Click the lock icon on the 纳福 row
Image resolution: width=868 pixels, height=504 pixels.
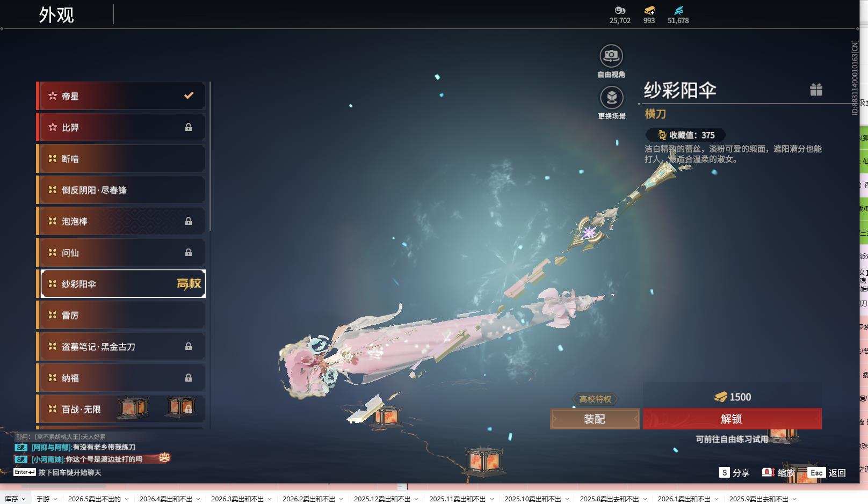pos(189,378)
